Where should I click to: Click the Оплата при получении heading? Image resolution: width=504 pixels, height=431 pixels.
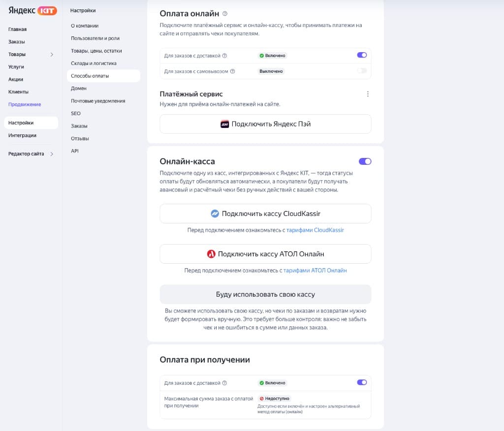[x=205, y=360]
